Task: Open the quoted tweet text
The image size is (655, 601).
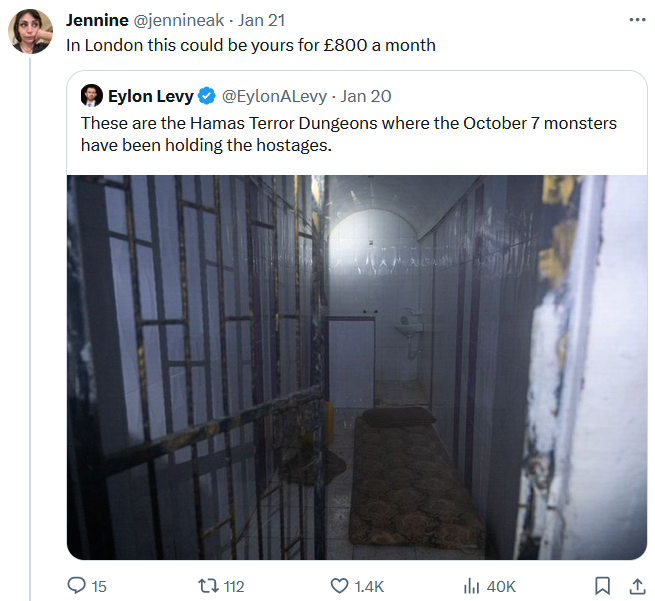Action: tap(348, 134)
